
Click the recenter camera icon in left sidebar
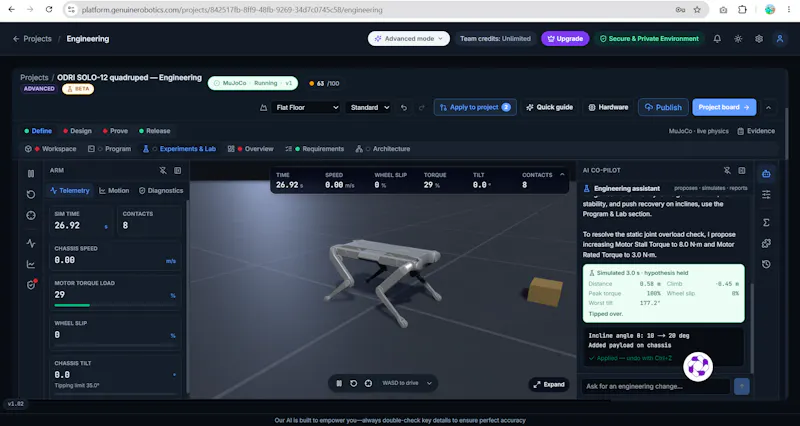pyautogui.click(x=31, y=215)
